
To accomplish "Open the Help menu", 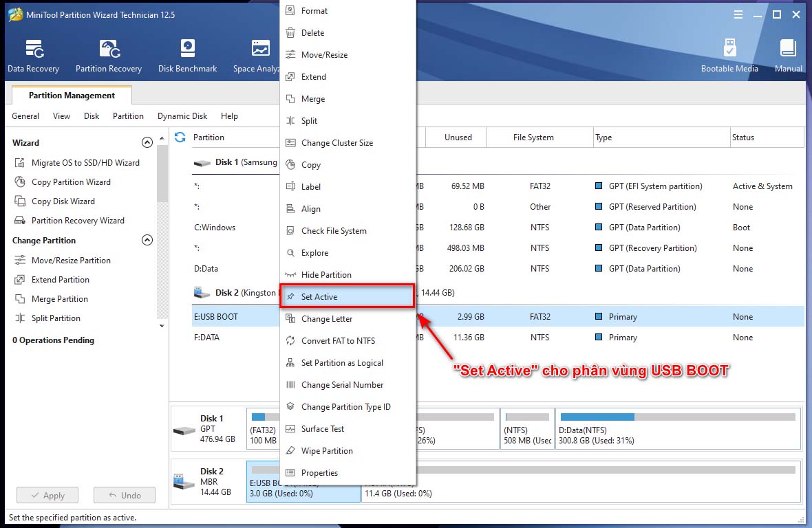I will [x=229, y=115].
